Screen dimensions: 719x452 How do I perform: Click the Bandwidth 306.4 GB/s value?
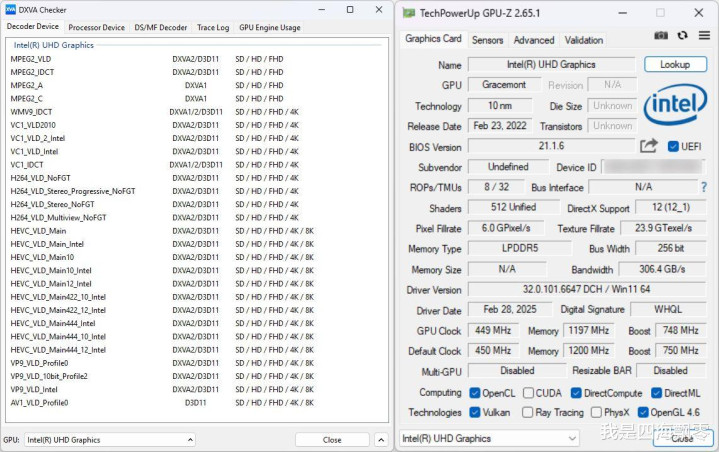point(662,269)
